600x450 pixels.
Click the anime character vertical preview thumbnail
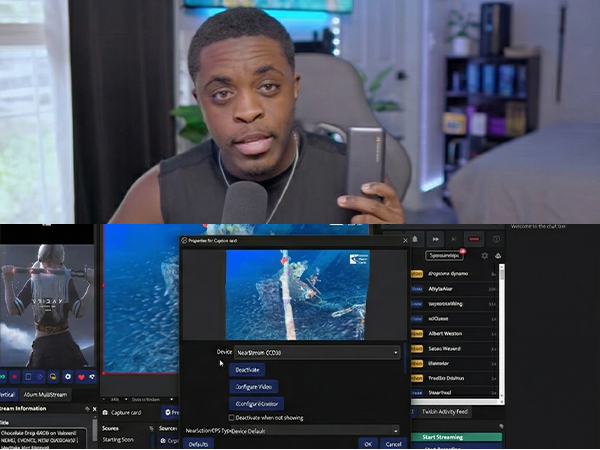click(47, 305)
